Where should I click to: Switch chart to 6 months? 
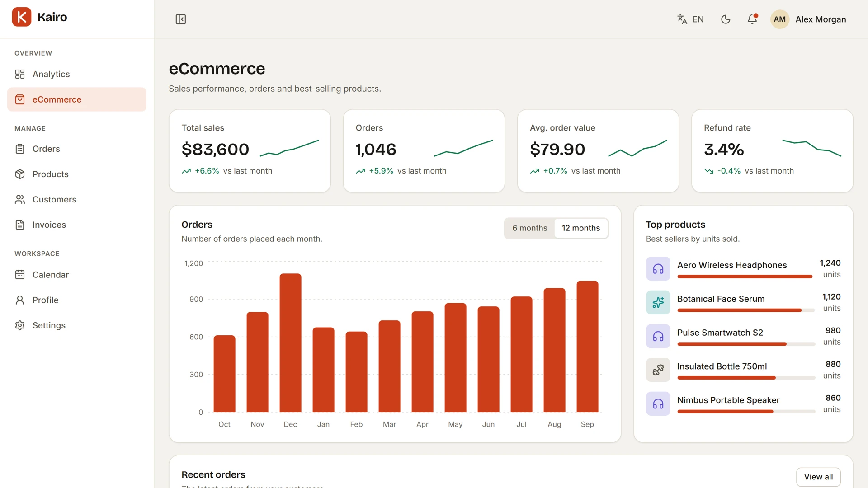point(530,228)
